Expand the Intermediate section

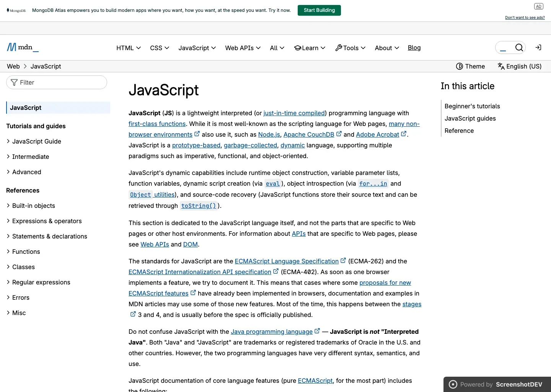[28, 157]
